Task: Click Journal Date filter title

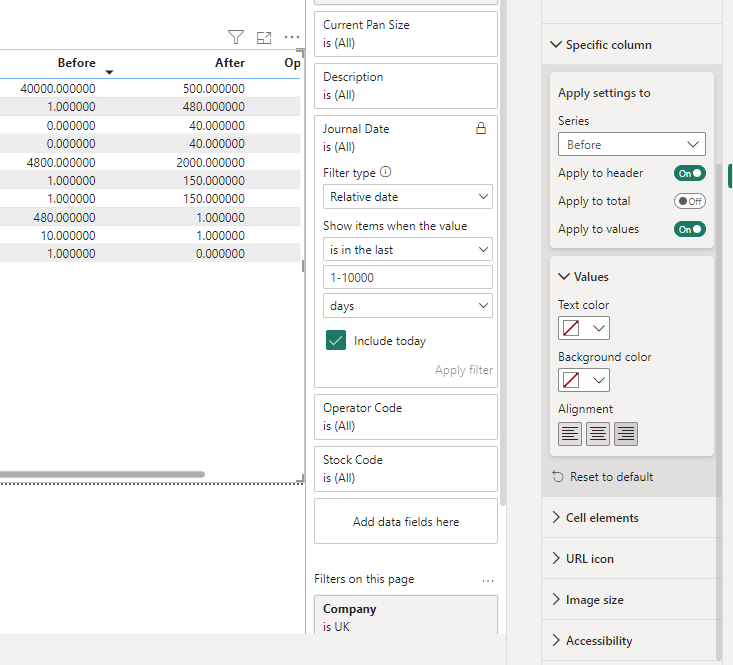Action: (356, 129)
